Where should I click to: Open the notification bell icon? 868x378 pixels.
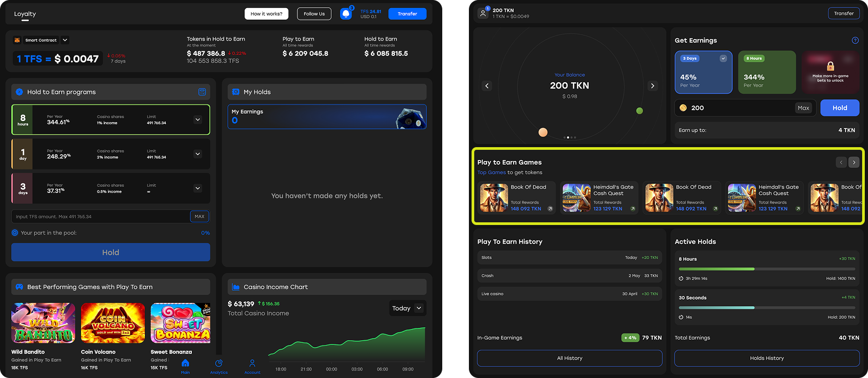click(346, 14)
